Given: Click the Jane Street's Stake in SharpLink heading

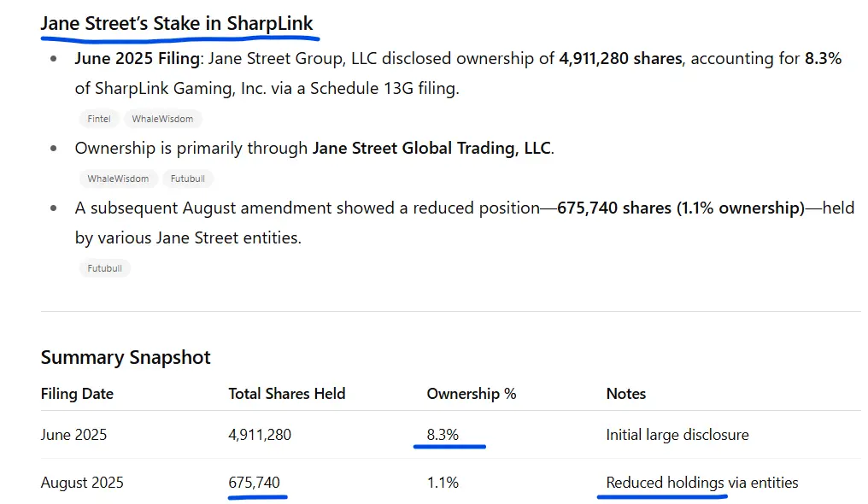Looking at the screenshot, I should [177, 23].
